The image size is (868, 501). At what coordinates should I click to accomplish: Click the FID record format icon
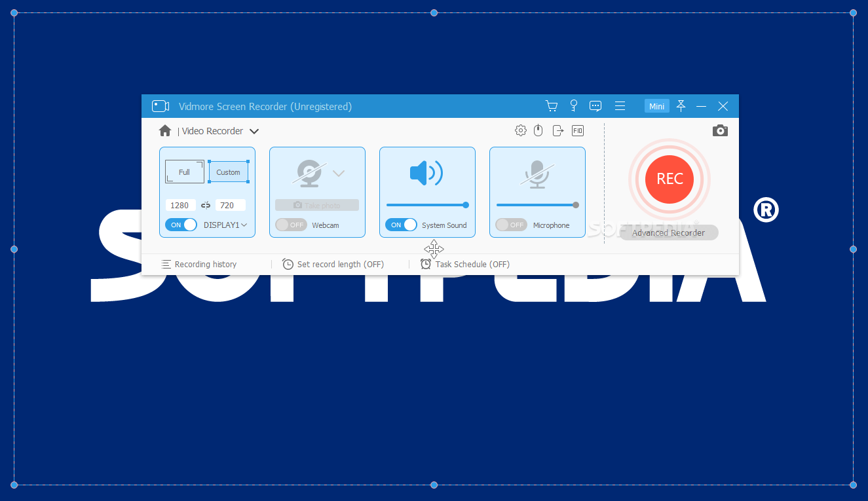click(577, 130)
